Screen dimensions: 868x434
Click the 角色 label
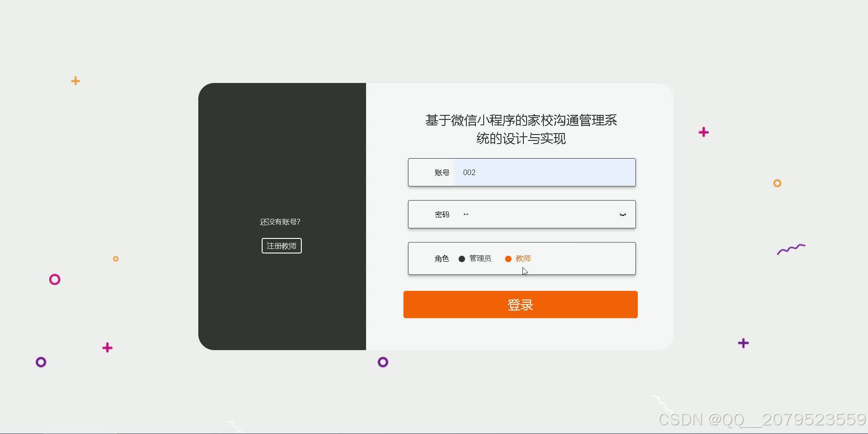(x=442, y=259)
